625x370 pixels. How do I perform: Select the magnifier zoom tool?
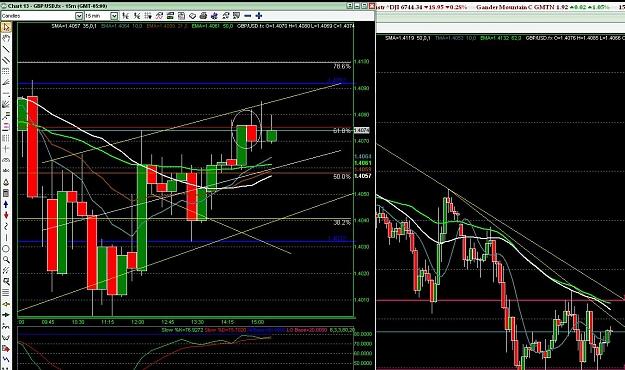[x=6, y=260]
